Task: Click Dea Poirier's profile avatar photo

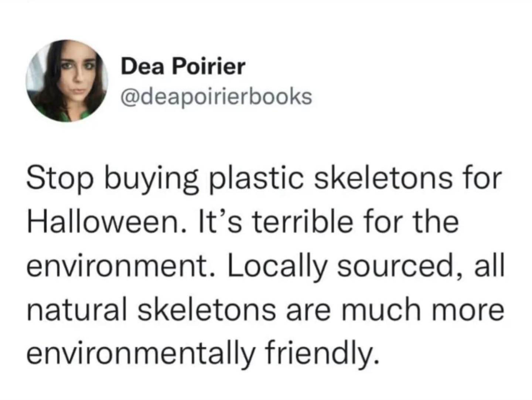Action: (x=67, y=81)
